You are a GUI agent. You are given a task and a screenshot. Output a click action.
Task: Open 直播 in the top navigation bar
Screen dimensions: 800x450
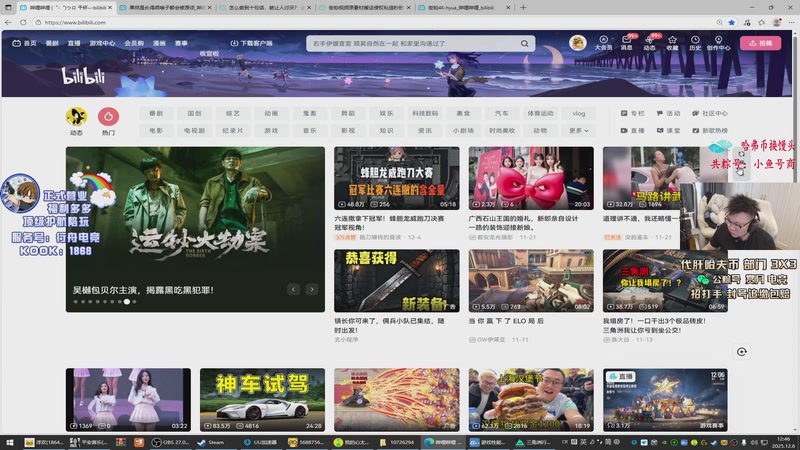[x=74, y=43]
